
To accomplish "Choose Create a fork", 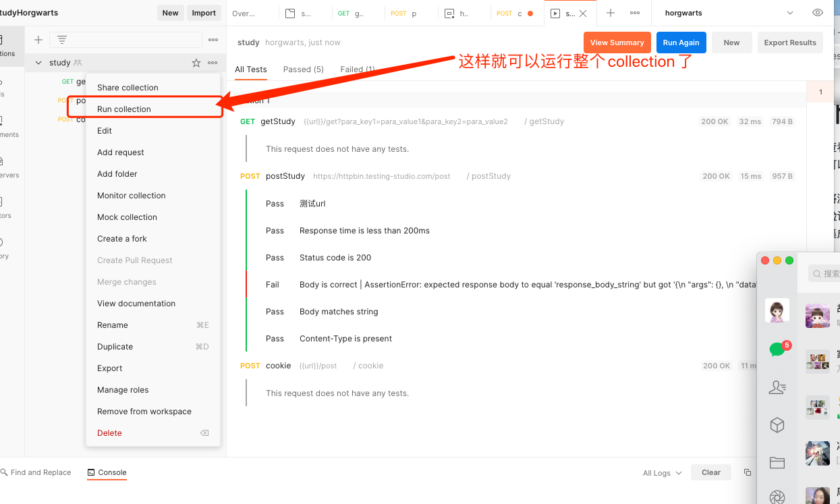I will pyautogui.click(x=122, y=239).
